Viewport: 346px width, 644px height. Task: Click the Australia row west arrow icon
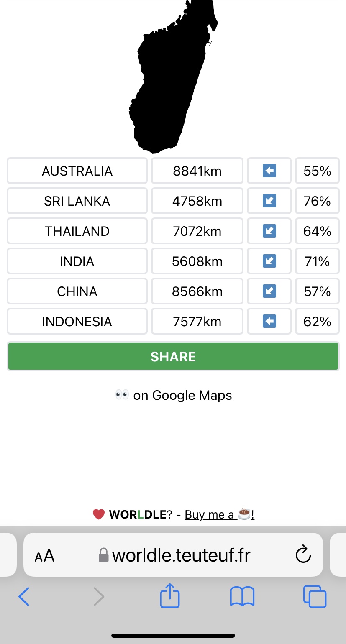coord(269,171)
